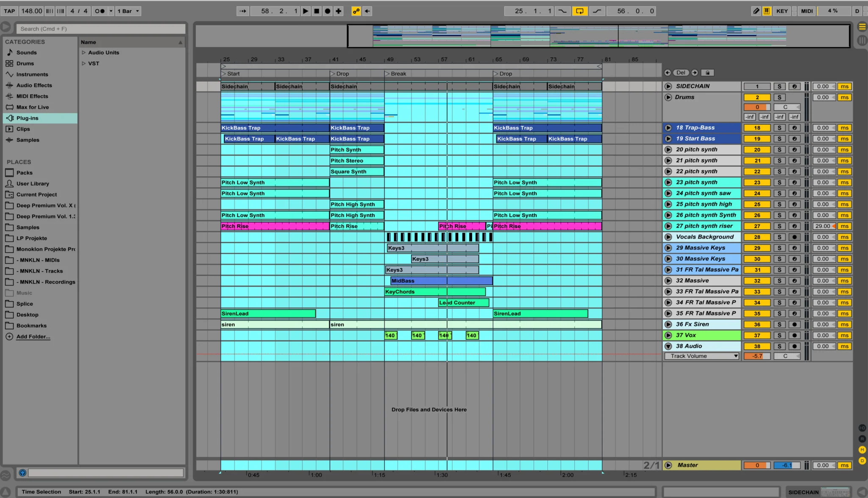Select the Plug-ins category in browser
868x498 pixels.
(28, 118)
